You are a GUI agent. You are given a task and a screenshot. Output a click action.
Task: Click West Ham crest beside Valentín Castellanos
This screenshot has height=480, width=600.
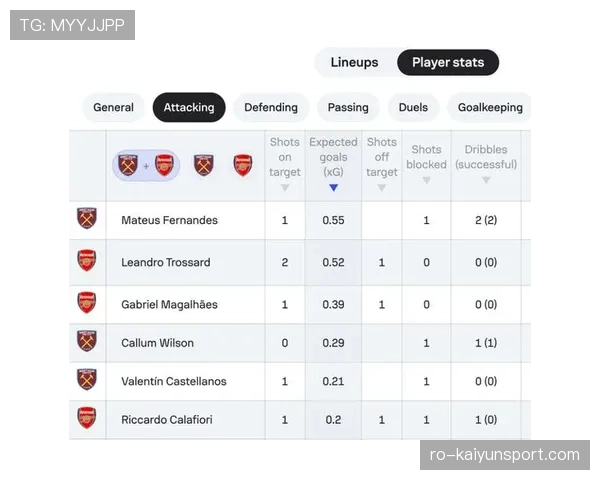87,379
